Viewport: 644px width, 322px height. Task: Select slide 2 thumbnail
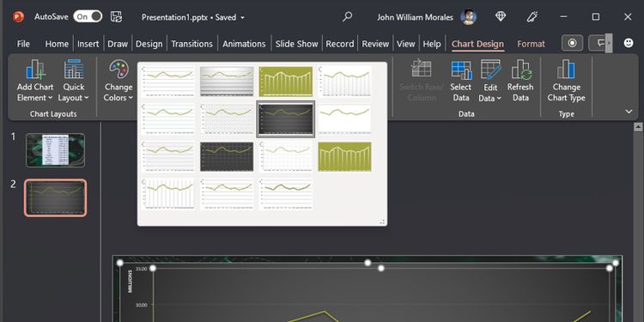(x=56, y=197)
